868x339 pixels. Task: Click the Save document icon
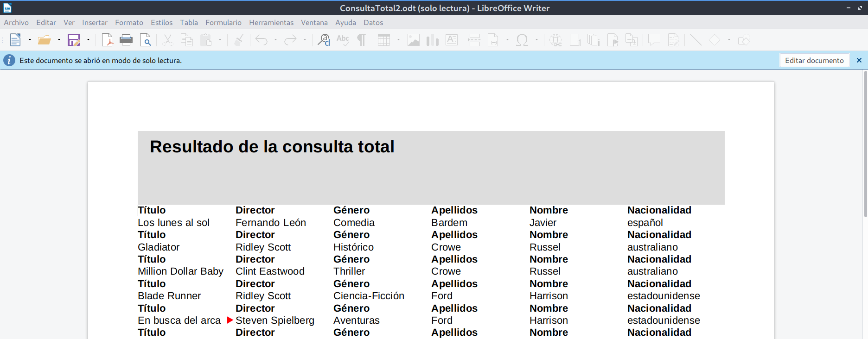click(74, 40)
